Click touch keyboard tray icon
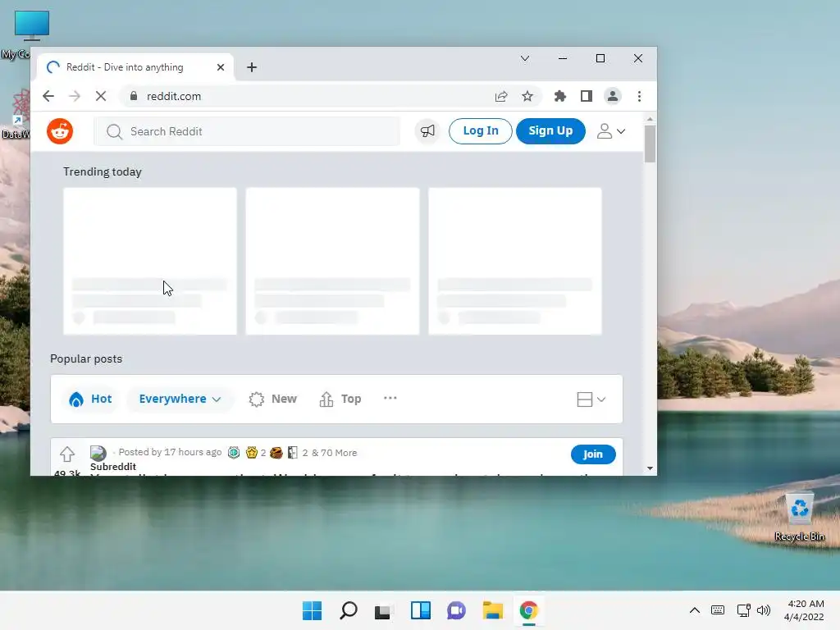Image resolution: width=840 pixels, height=630 pixels. [x=718, y=610]
